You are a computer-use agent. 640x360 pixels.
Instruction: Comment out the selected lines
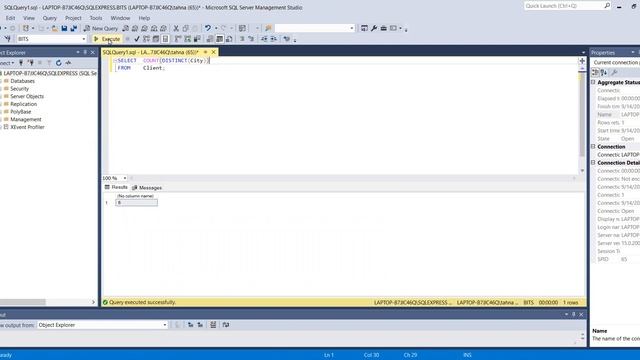[x=242, y=39]
